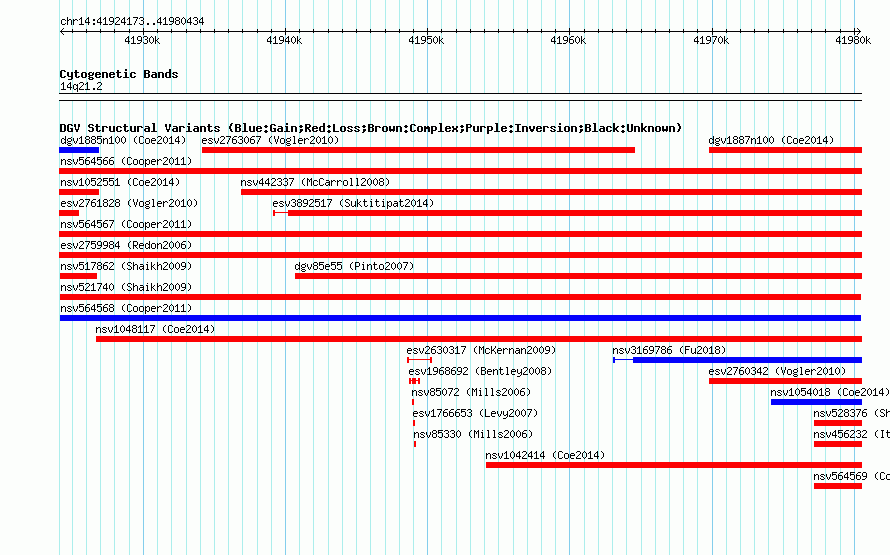
Task: Click the red esv2760342 loss bar
Action: coord(785,381)
